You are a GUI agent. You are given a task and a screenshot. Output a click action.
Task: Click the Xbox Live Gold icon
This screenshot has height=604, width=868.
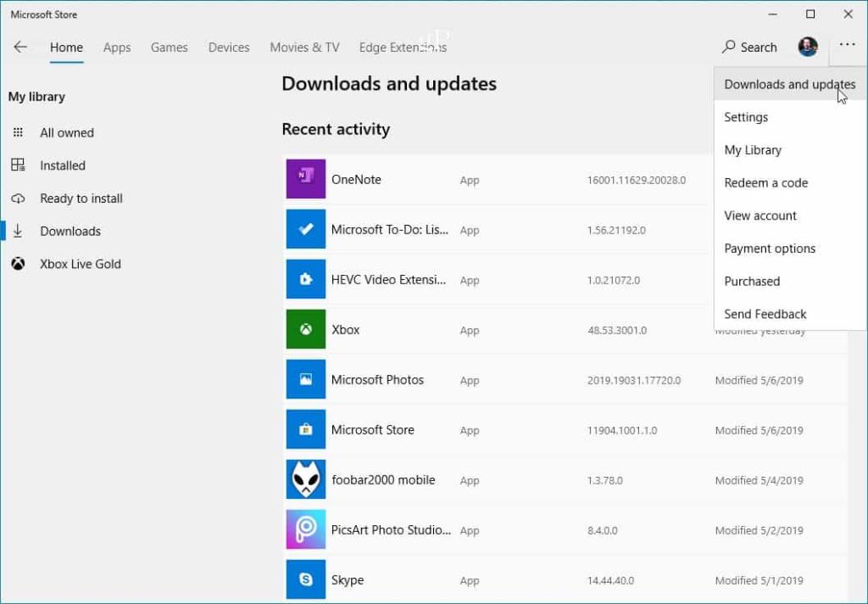click(x=18, y=264)
